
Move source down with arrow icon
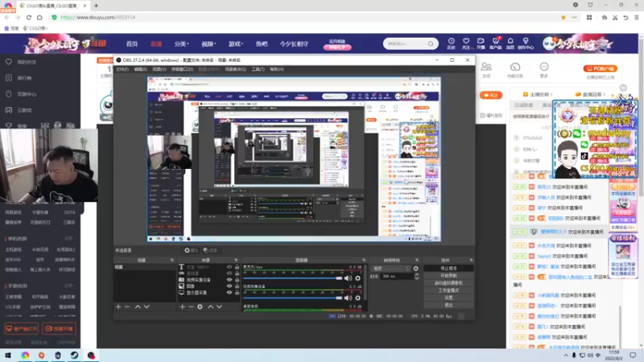[219, 306]
